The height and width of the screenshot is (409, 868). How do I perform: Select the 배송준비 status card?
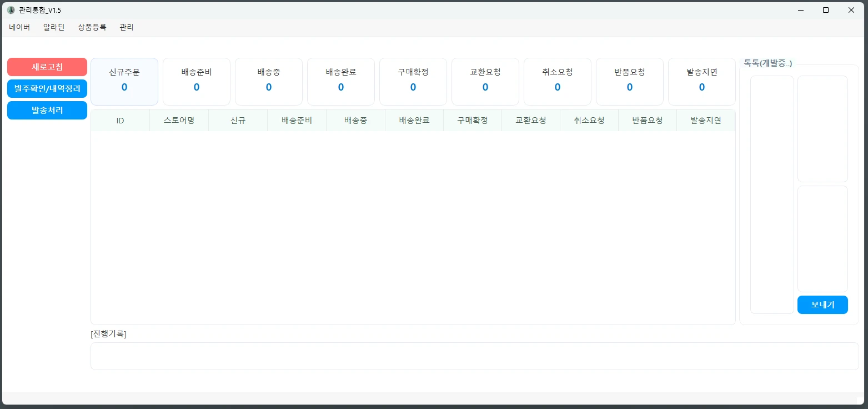197,82
